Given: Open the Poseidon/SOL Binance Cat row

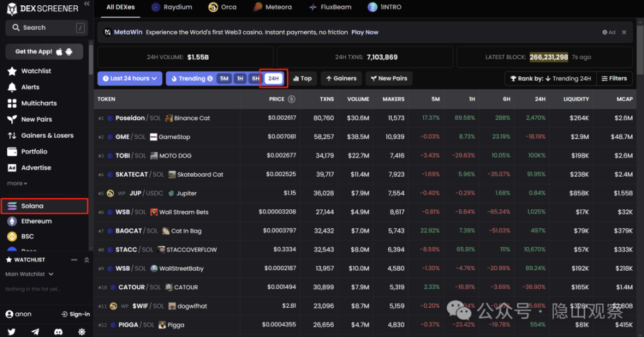Looking at the screenshot, I should (x=366, y=118).
